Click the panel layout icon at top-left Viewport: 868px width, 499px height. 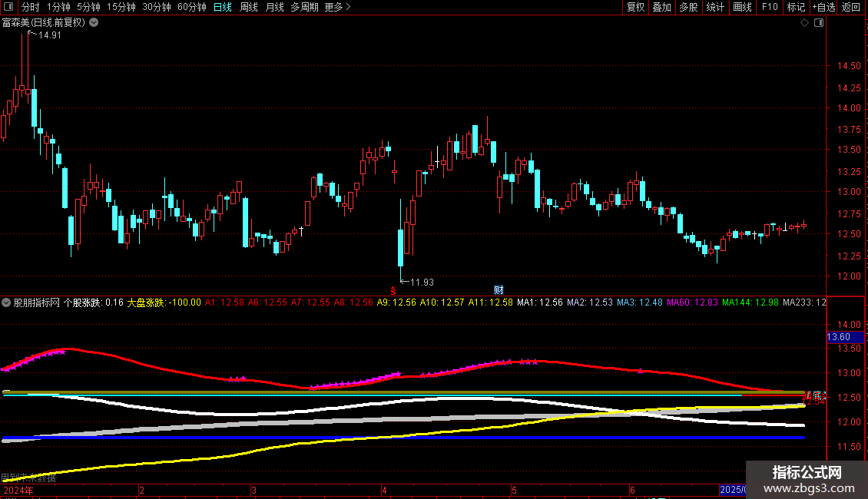8,7
